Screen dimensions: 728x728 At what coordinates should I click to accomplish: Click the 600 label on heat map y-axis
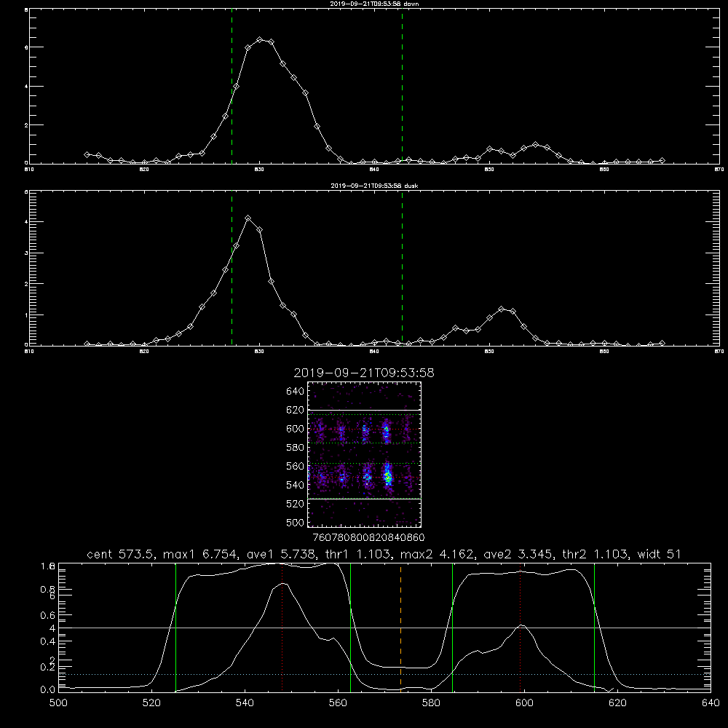(x=295, y=429)
